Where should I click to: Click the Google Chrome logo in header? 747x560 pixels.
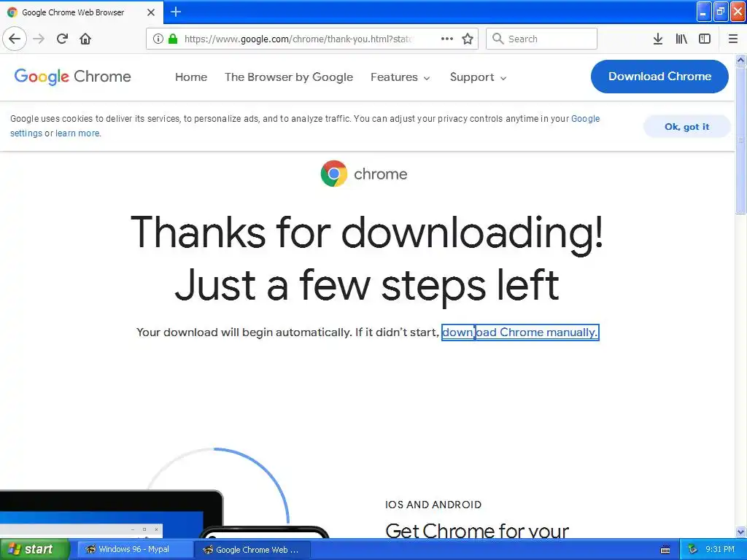pyautogui.click(x=72, y=76)
